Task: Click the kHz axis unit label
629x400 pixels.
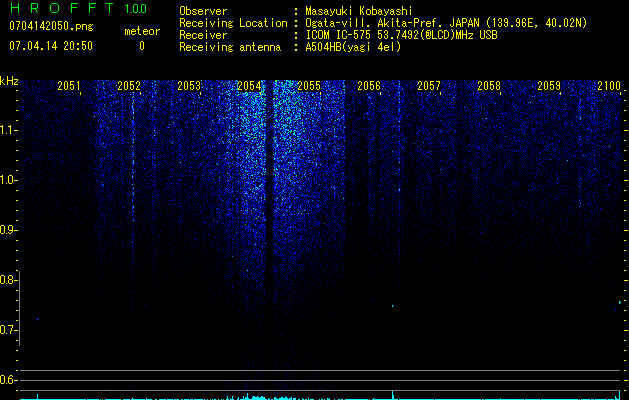Action: coord(9,81)
